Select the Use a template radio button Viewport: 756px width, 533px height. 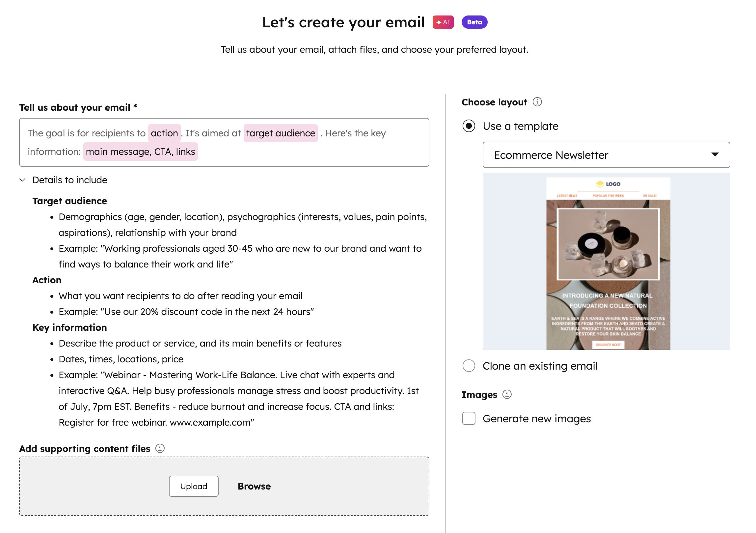pos(469,126)
